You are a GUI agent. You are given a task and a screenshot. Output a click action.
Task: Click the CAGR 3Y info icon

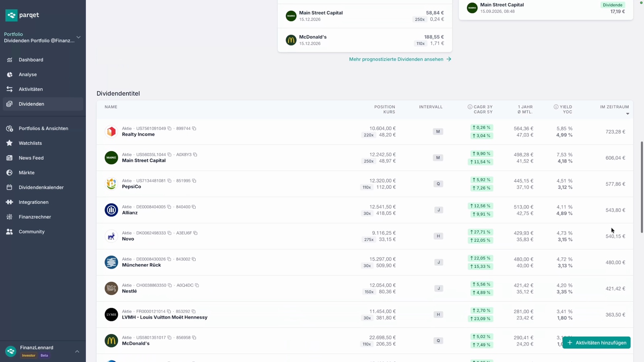pos(470,107)
